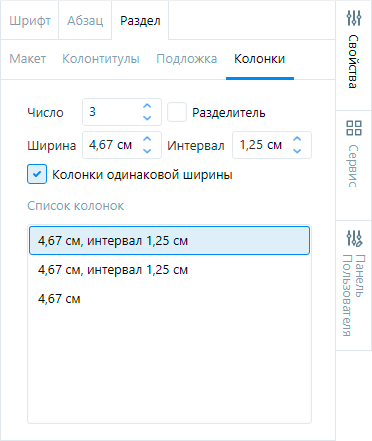The width and height of the screenshot is (372, 441).
Task: Click the Панель Пользователя vertical tab text
Action: tap(354, 295)
